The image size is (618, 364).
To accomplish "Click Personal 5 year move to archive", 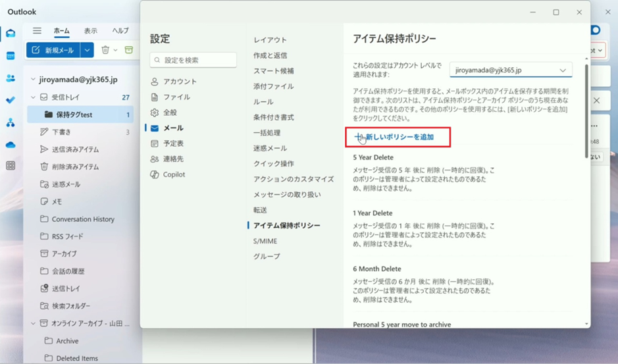I will (402, 325).
